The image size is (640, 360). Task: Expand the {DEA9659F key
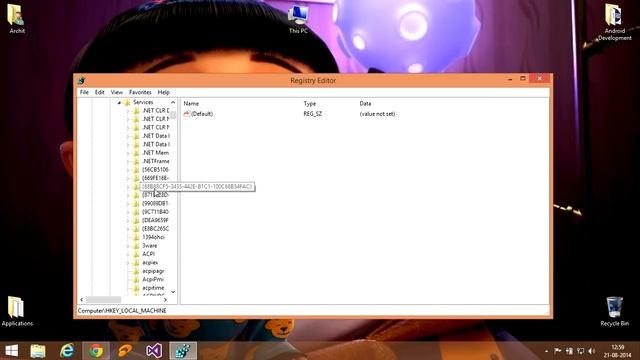(128, 220)
